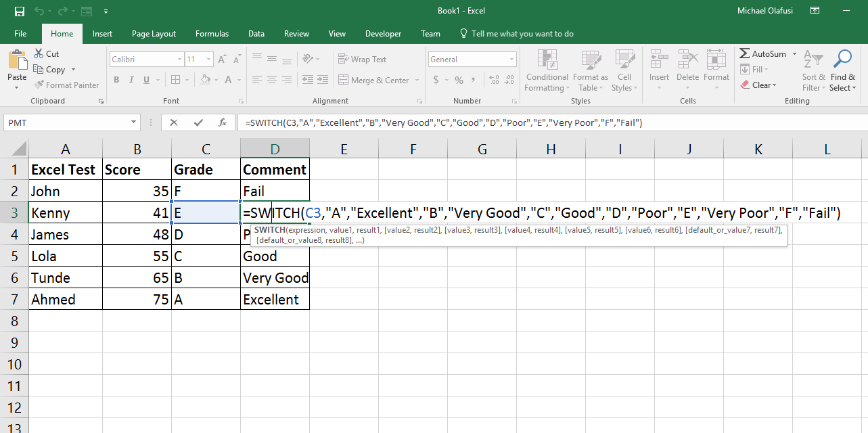Screen dimensions: 868x433
Task: Click the Save icon in title bar
Action: point(19,11)
